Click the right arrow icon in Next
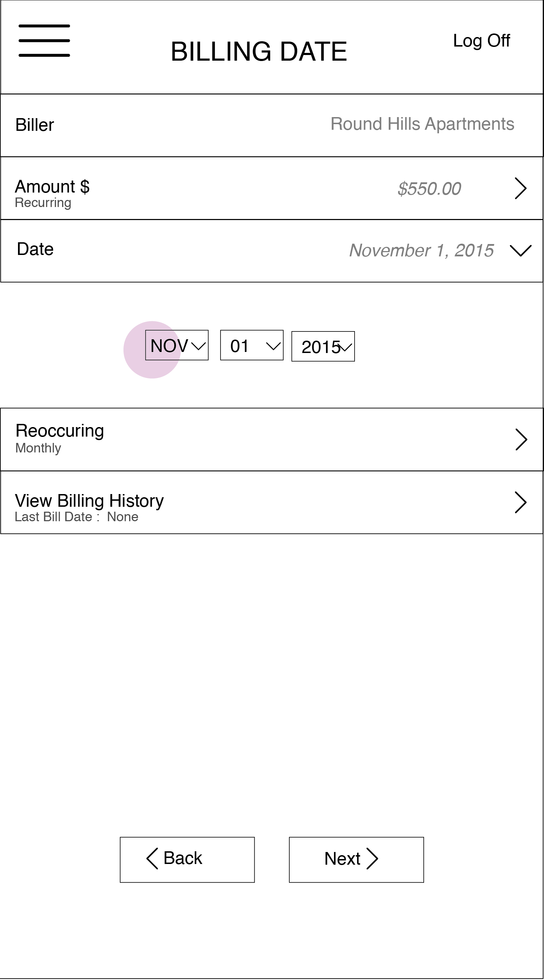This screenshot has height=980, width=544. (372, 859)
